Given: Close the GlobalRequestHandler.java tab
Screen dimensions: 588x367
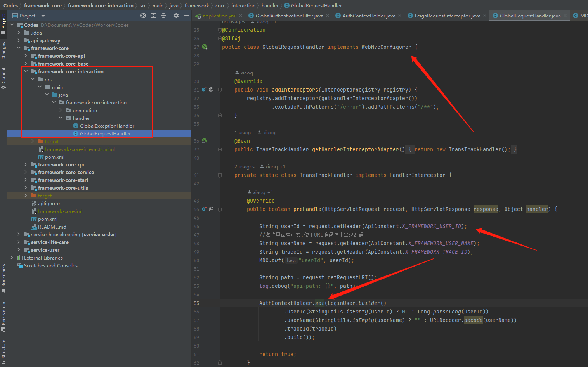Looking at the screenshot, I should coord(565,16).
